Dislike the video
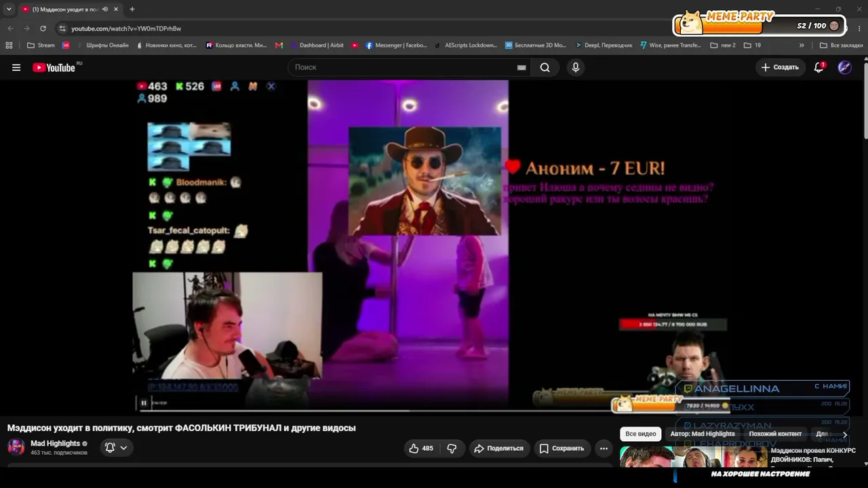 452,448
